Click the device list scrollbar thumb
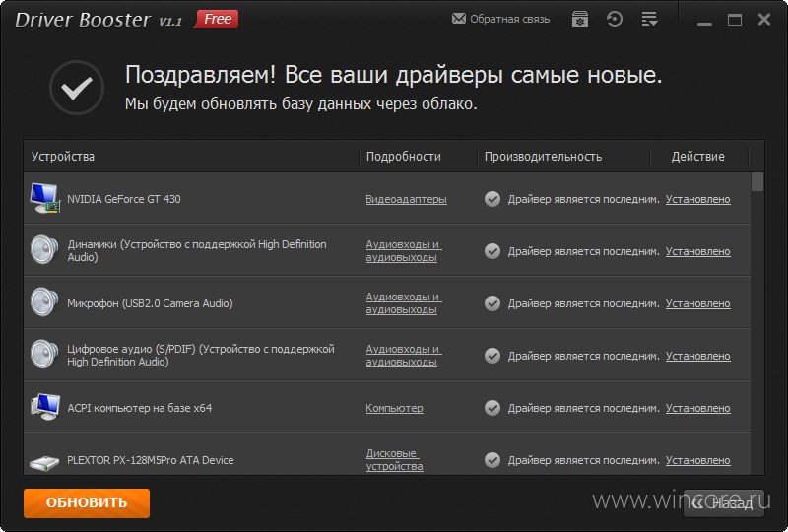788x532 pixels. pos(757,182)
